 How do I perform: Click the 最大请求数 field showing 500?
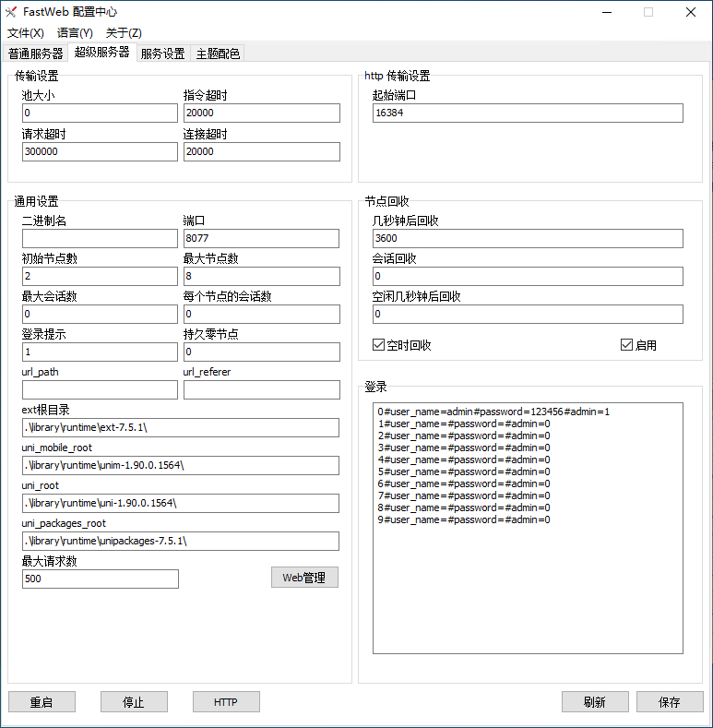coord(101,579)
